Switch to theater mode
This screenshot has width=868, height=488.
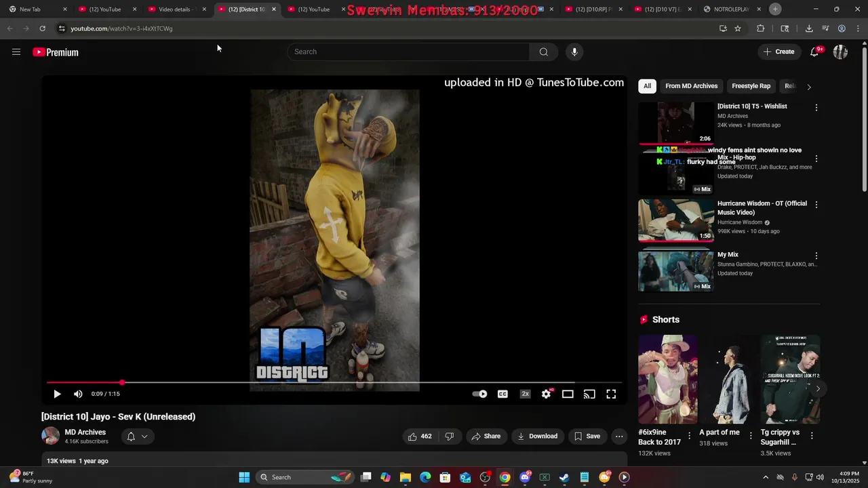568,394
